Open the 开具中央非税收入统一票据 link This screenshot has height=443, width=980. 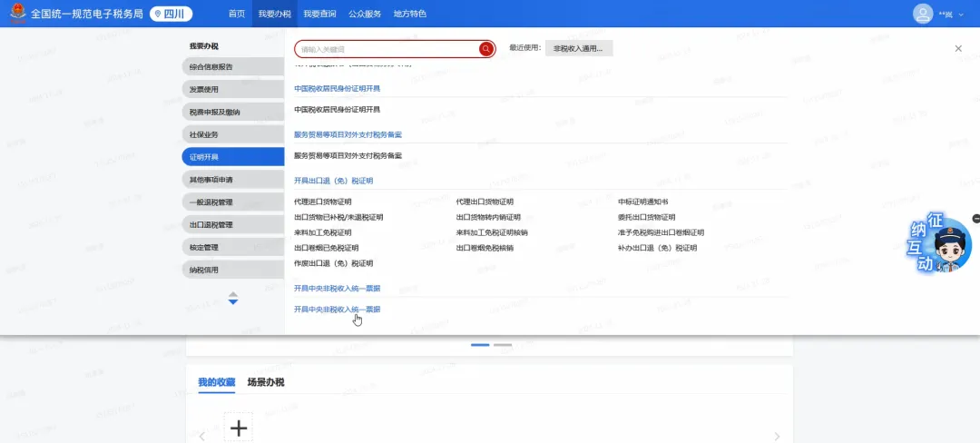click(x=338, y=310)
